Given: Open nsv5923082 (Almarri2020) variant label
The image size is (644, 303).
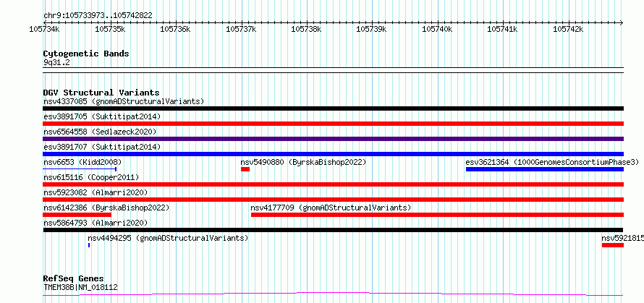Looking at the screenshot, I should 96,192.
